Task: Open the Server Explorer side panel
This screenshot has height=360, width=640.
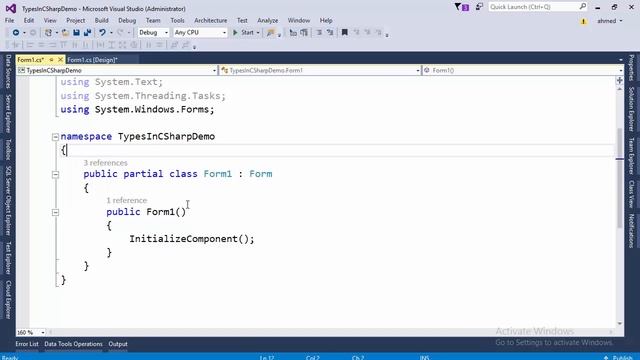Action: click(8, 113)
